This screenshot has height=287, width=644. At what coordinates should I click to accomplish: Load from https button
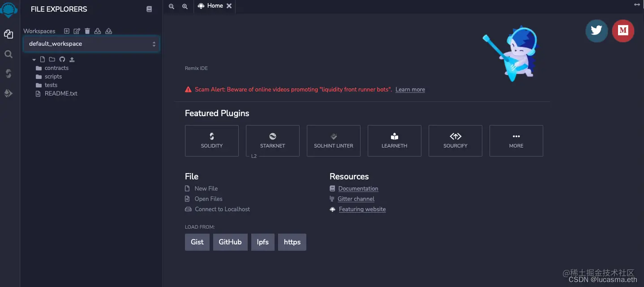[292, 242]
